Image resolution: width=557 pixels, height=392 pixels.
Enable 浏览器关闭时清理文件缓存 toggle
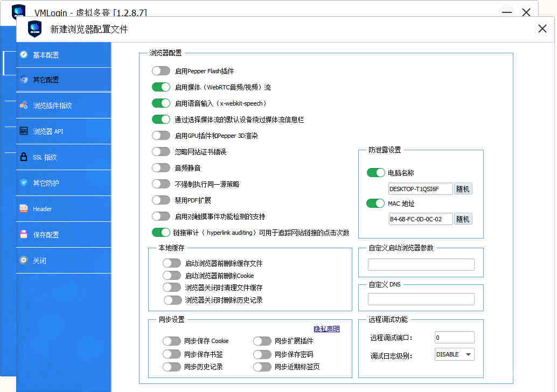point(172,288)
